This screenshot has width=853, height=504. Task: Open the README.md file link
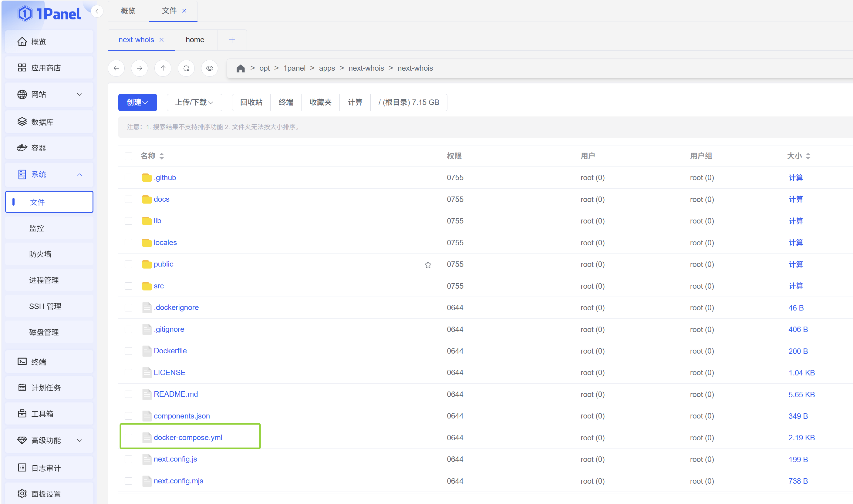(176, 394)
